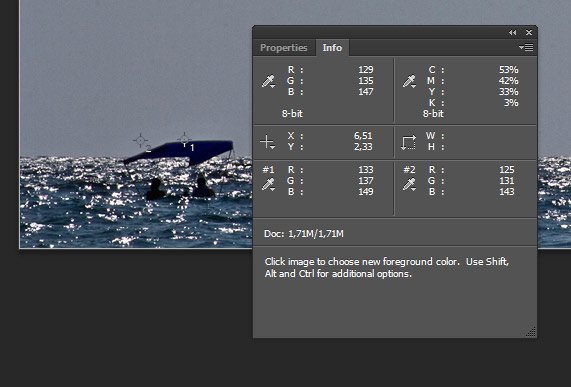Click the Doc size status readout
Screen dimensions: 571x387
304,233
